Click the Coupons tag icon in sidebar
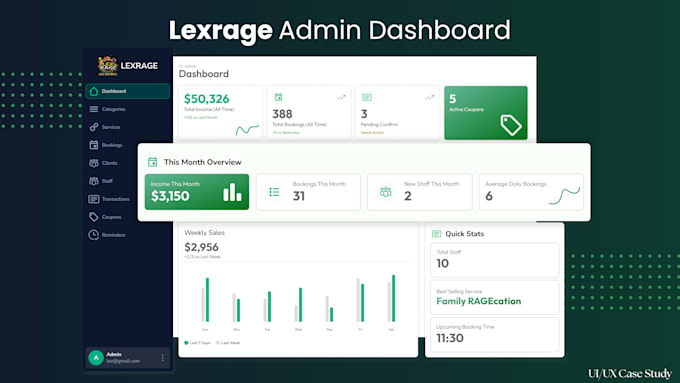This screenshot has width=680, height=383. 94,217
